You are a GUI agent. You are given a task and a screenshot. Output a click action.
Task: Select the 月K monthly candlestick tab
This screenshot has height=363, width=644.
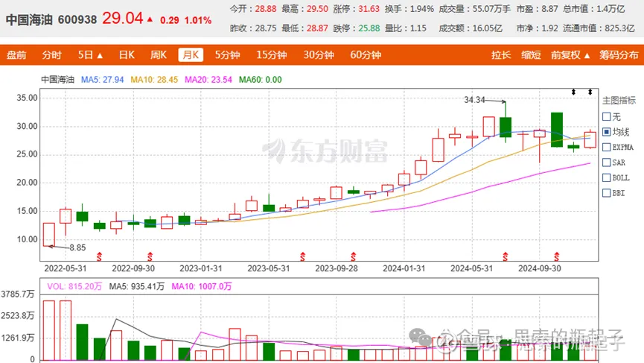pyautogui.click(x=191, y=55)
